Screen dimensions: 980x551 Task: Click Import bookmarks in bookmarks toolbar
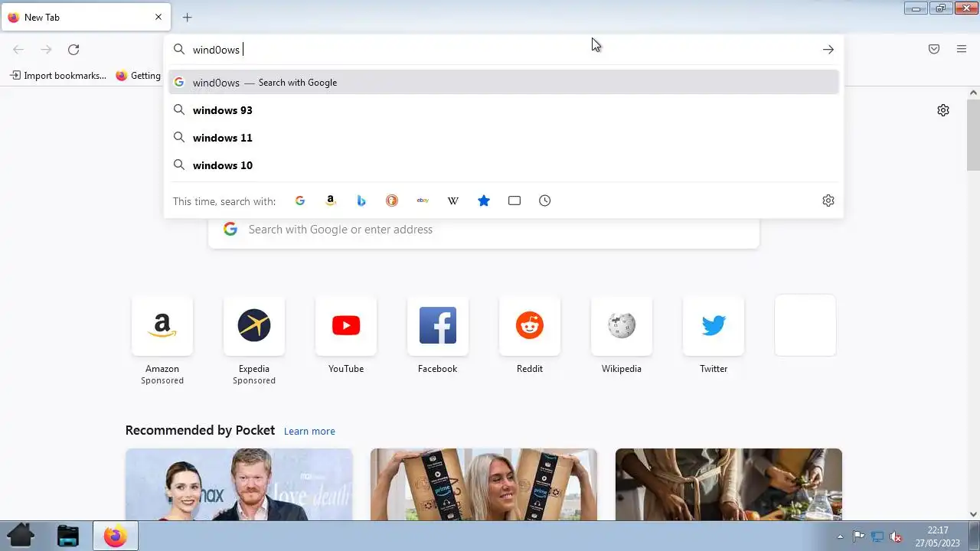click(x=58, y=76)
